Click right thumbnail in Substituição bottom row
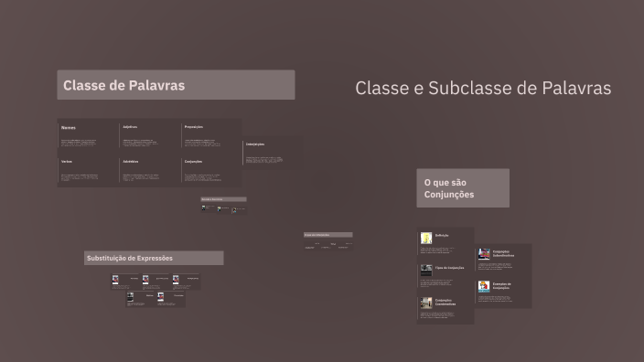Image resolution: width=644 pixels, height=362 pixels. tap(161, 297)
